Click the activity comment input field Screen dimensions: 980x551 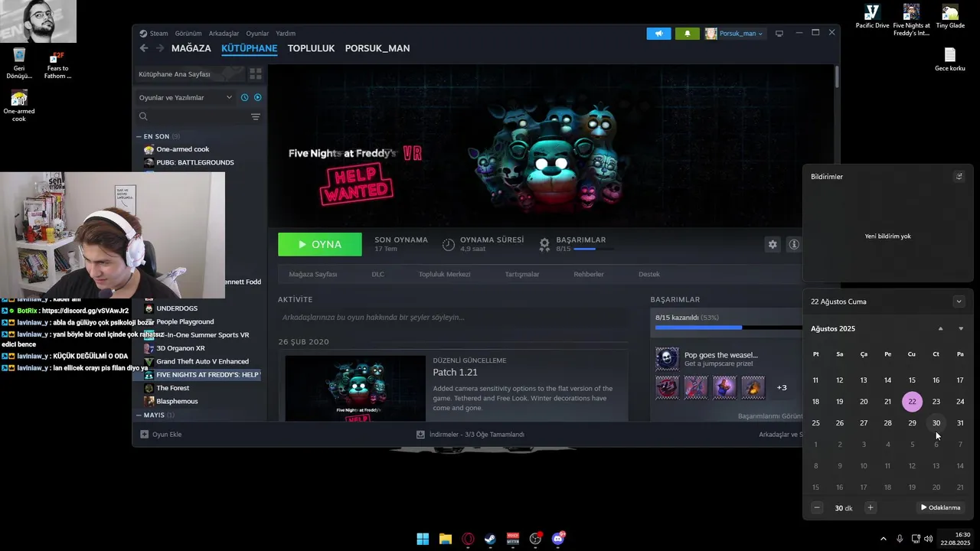click(x=452, y=318)
